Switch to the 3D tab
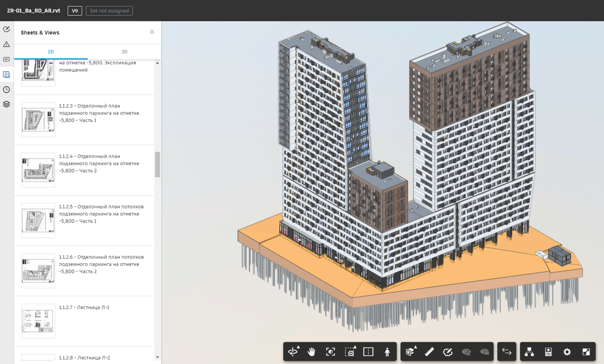 click(x=124, y=52)
